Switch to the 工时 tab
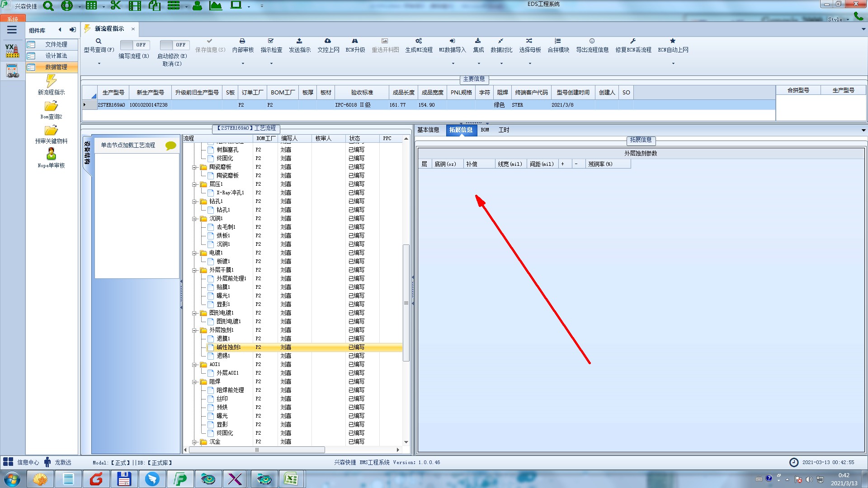Screen dimensions: 868x488 (504, 130)
